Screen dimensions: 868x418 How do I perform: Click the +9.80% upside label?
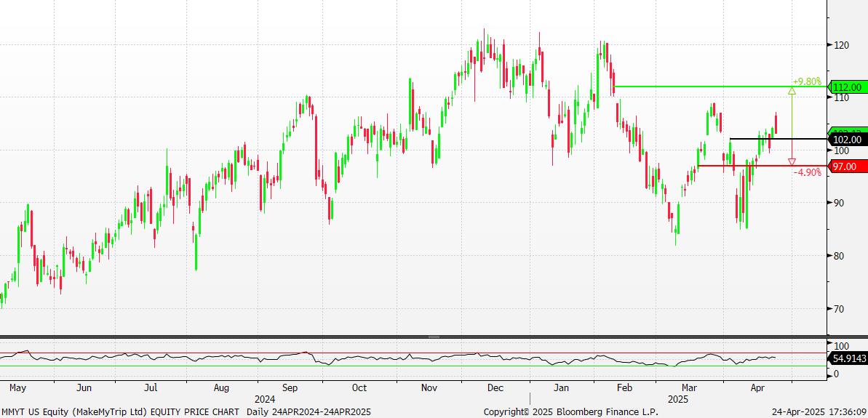pos(806,81)
